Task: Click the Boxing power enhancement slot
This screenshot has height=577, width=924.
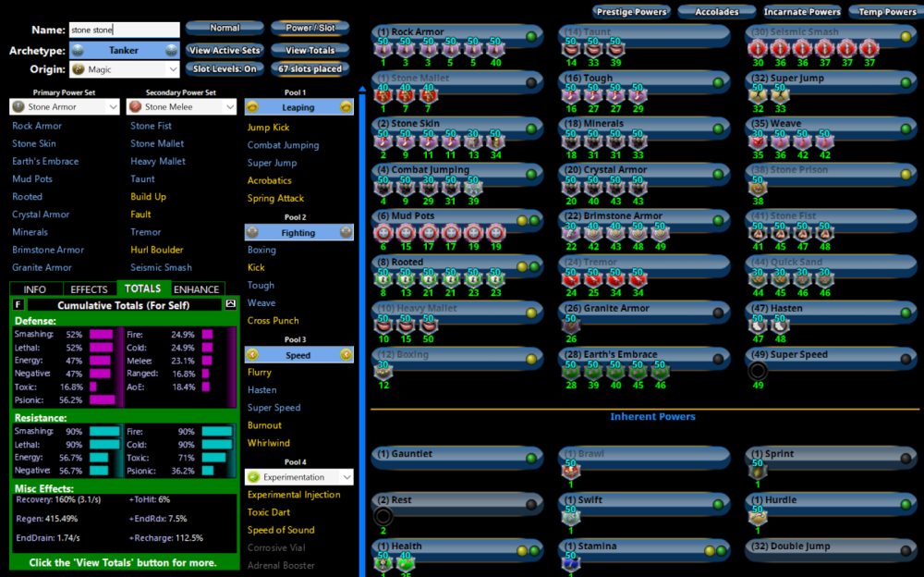Action: 383,372
